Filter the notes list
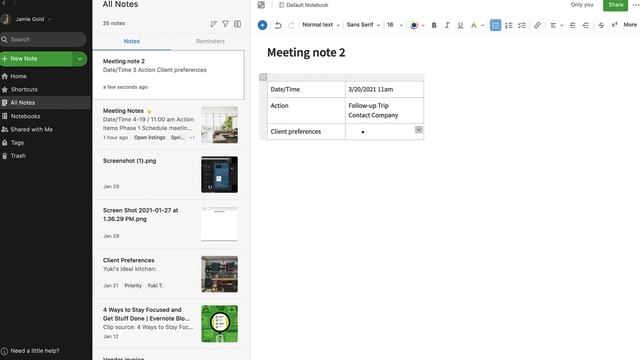The image size is (640, 360). point(225,24)
